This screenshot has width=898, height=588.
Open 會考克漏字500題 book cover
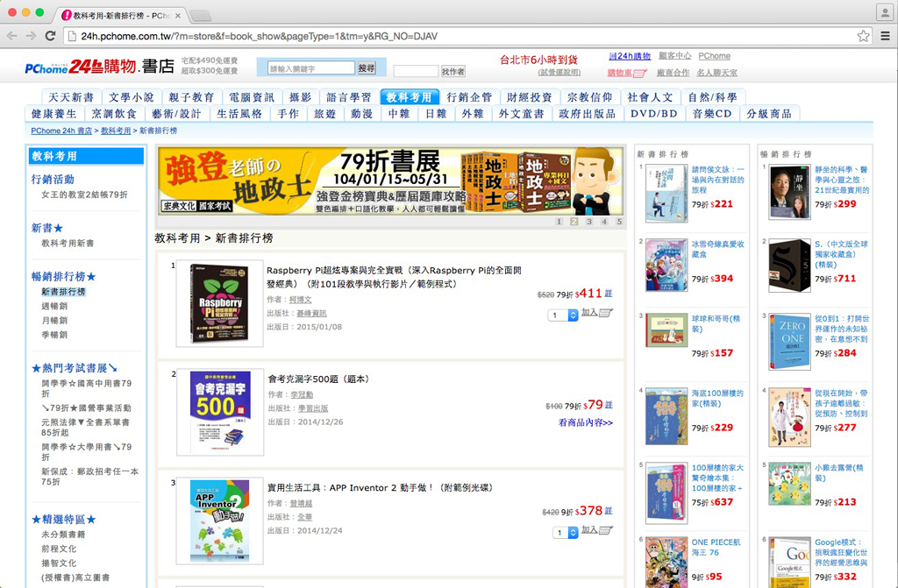[x=220, y=411]
